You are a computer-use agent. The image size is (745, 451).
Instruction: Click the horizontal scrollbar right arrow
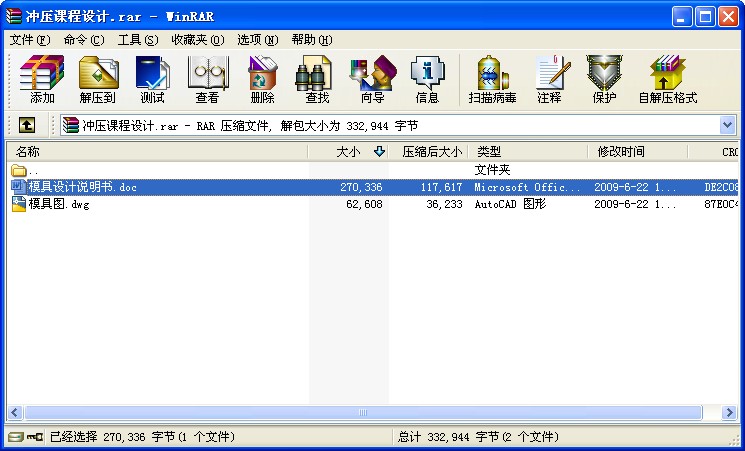point(729,413)
